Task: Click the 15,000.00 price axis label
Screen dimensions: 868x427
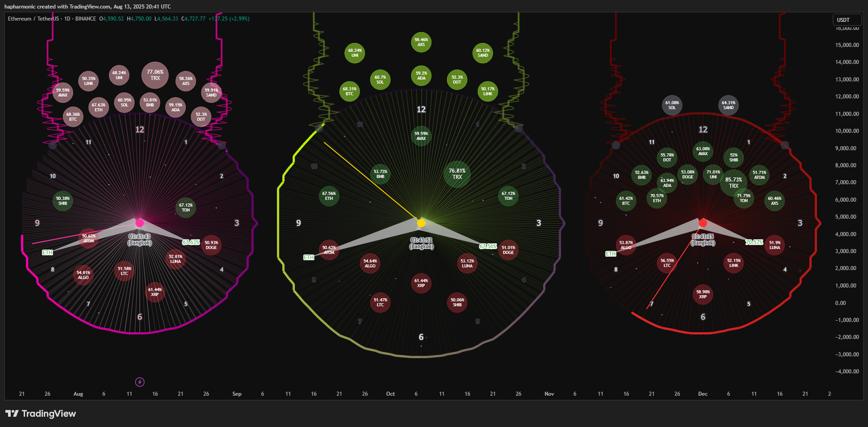Action: click(x=847, y=45)
